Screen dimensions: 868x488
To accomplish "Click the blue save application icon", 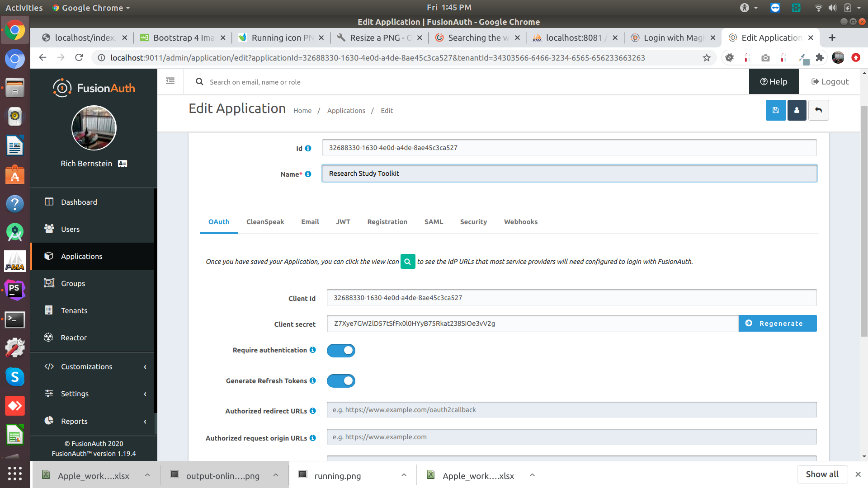I will [775, 110].
